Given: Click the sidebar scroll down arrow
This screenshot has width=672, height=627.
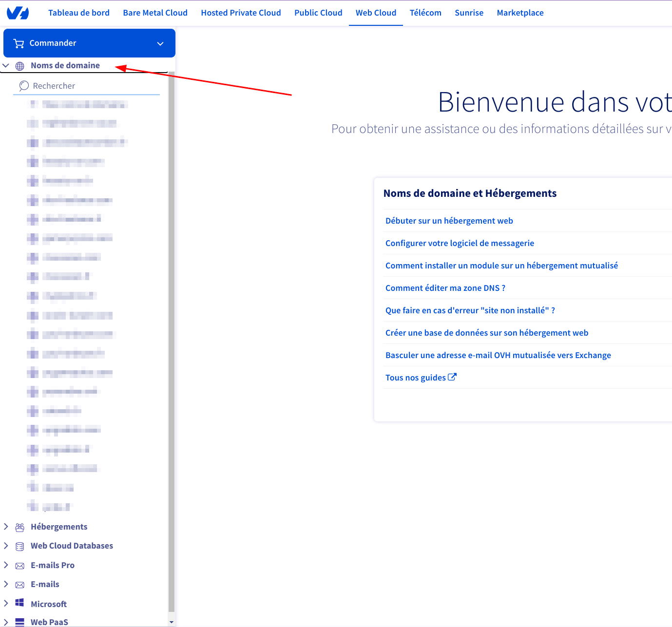Looking at the screenshot, I should click(x=171, y=622).
